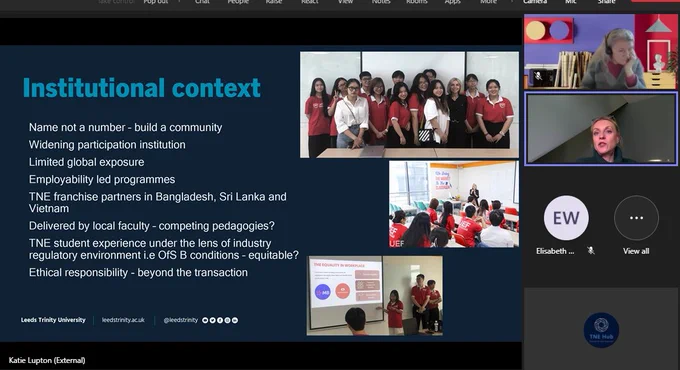This screenshot has width=680, height=370.
Task: Toggle Mic in meeting toolbar
Action: 571,2
